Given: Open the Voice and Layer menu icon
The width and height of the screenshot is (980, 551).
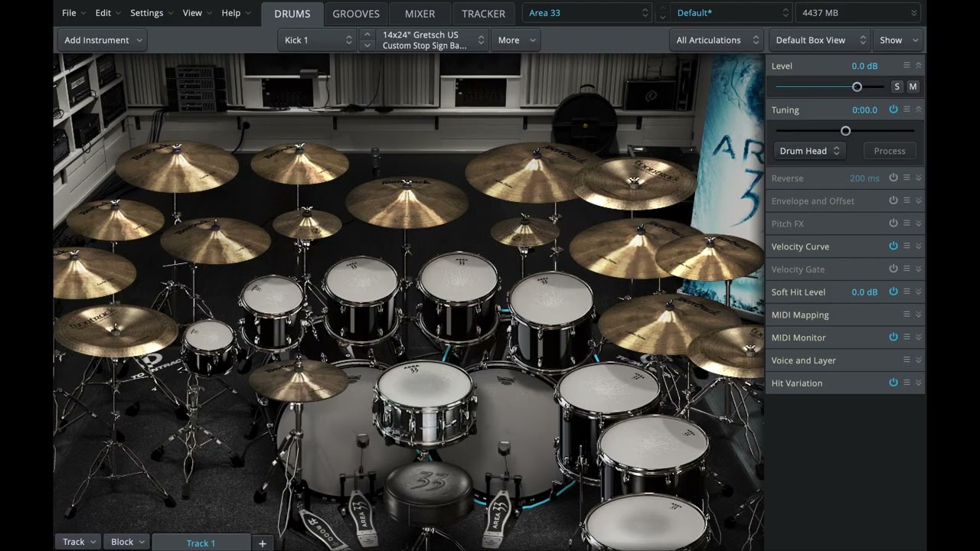Looking at the screenshot, I should click(x=906, y=360).
